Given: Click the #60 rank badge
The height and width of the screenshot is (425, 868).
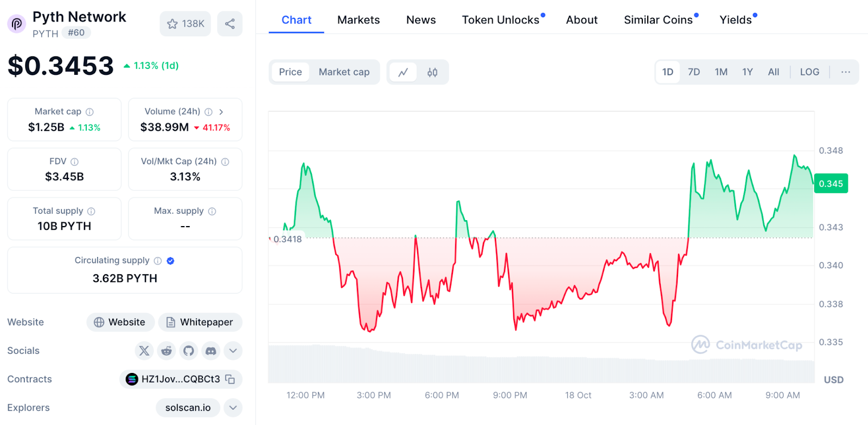Looking at the screenshot, I should tap(76, 33).
